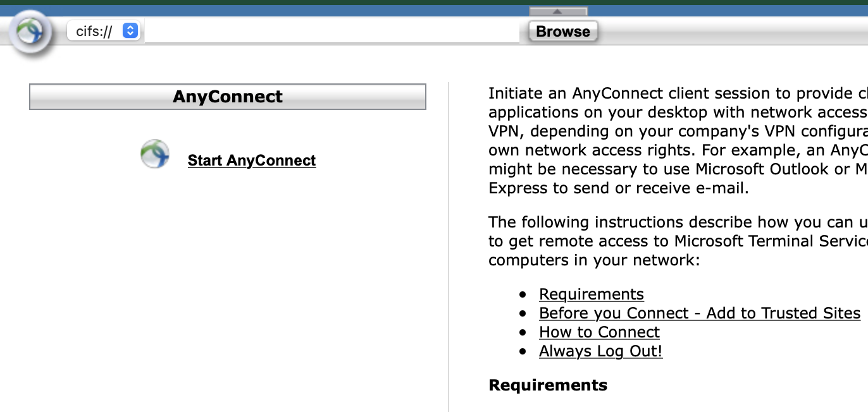The width and height of the screenshot is (868, 412).
Task: Click the line "computers in your network:"
Action: click(594, 260)
